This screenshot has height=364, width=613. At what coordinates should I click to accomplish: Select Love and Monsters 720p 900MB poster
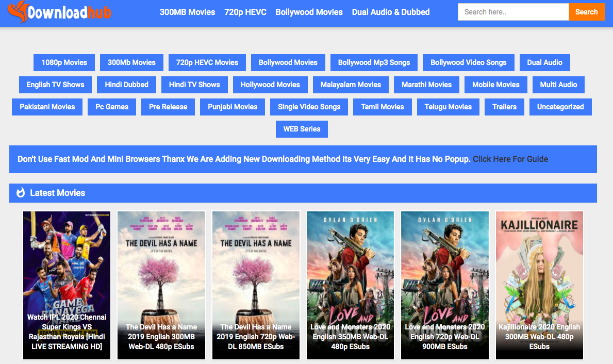(x=444, y=285)
